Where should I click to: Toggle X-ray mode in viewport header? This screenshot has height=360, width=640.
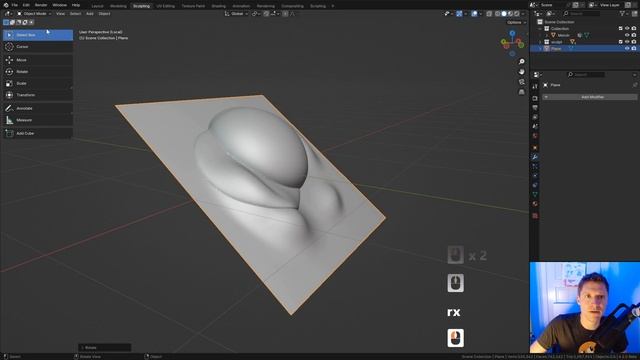[489, 14]
